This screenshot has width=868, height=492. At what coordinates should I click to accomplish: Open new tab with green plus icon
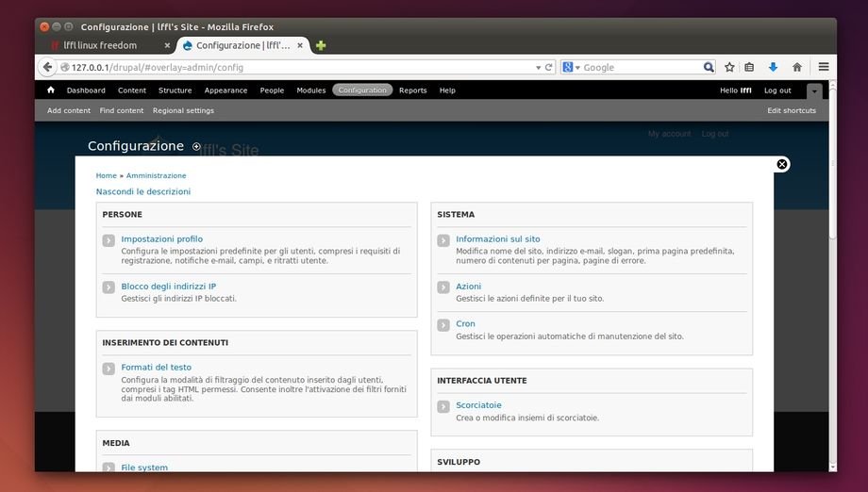tap(321, 45)
